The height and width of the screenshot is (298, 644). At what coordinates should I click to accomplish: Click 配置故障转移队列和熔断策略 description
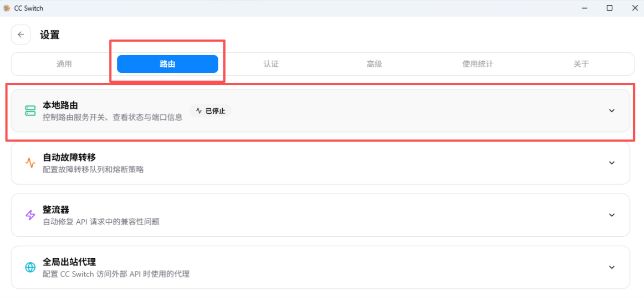[x=93, y=170]
